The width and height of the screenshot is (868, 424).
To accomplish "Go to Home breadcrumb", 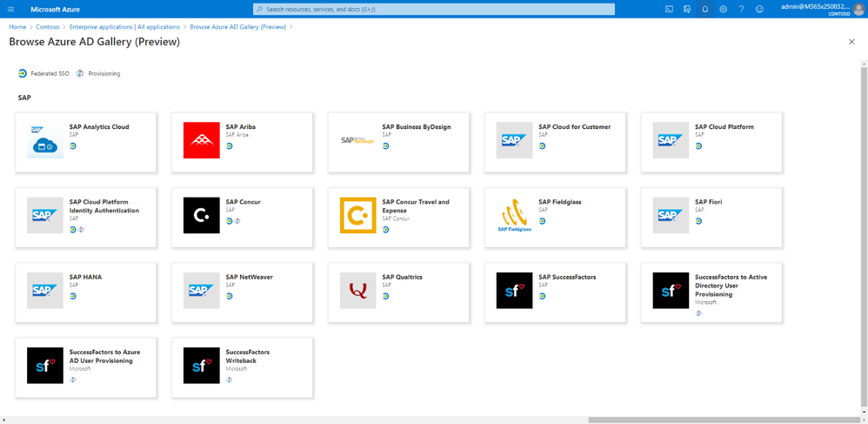I will pos(17,27).
